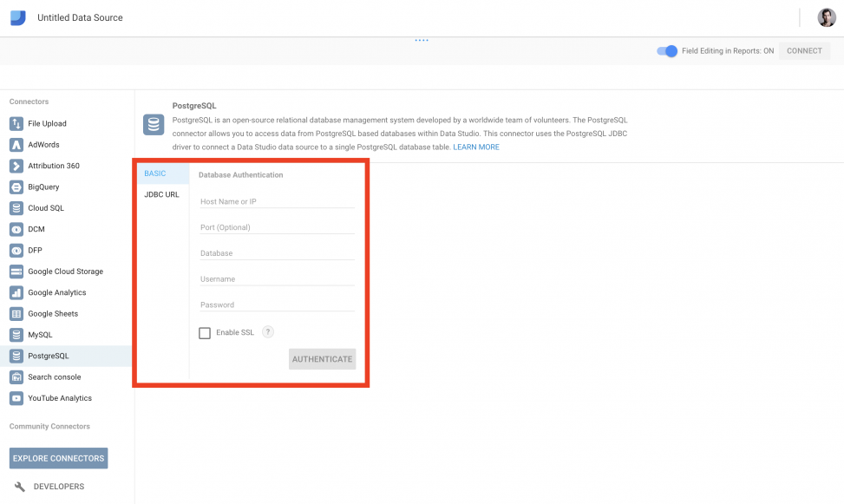
Task: Click the Attribution 360 connector icon
Action: [16, 166]
